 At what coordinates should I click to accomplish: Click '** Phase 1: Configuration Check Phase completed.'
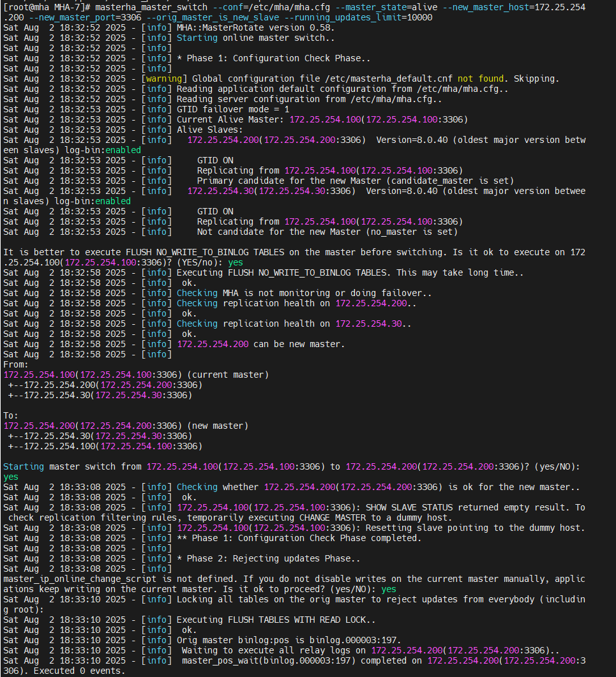[x=299, y=538]
